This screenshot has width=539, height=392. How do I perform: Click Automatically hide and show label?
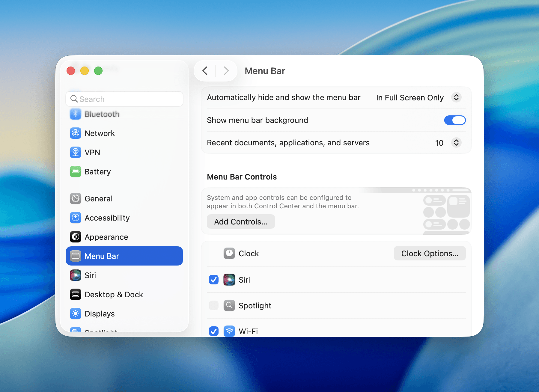tap(284, 97)
